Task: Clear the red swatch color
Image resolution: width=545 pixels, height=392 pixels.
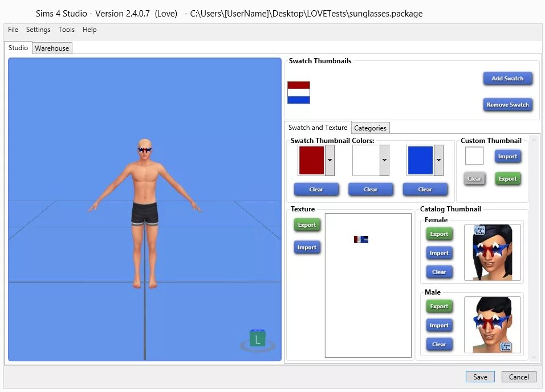Action: pyautogui.click(x=316, y=189)
